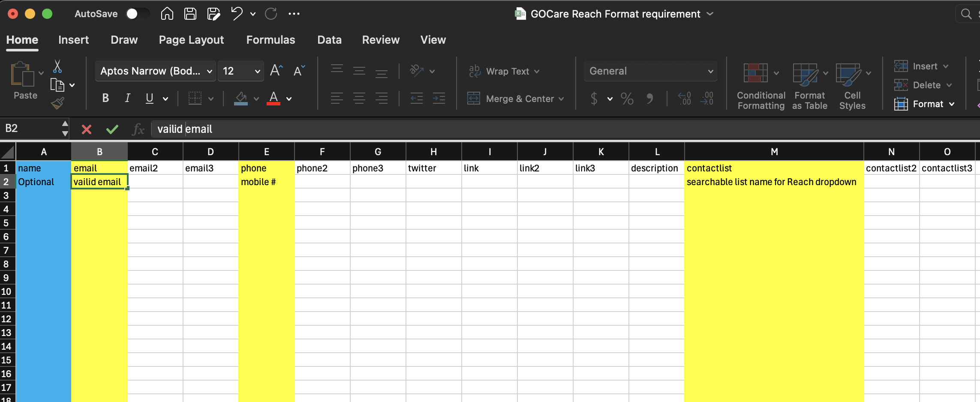The height and width of the screenshot is (402, 980).
Task: Expand the Merge & Center dropdown arrow
Action: [561, 99]
